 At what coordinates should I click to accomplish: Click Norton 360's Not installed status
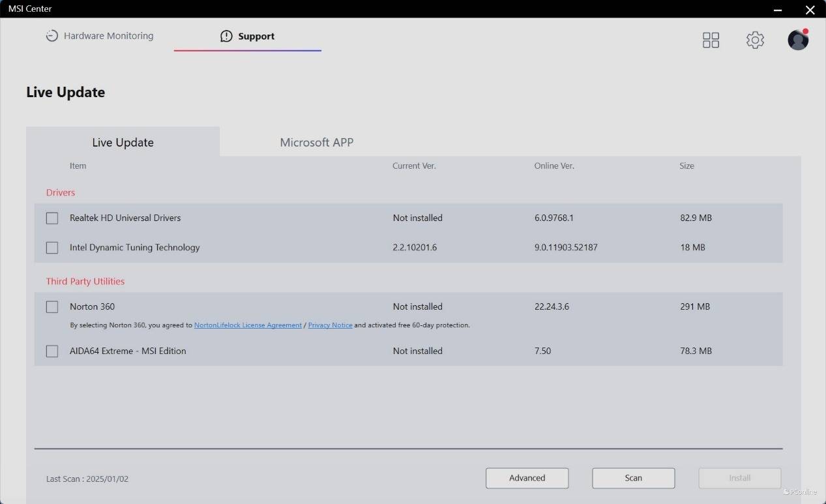click(417, 306)
